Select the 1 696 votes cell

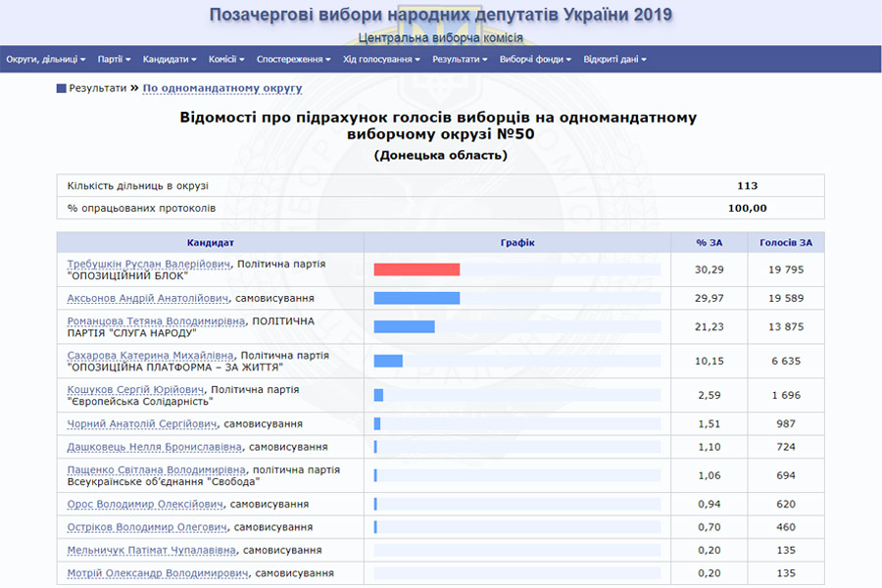click(x=786, y=396)
